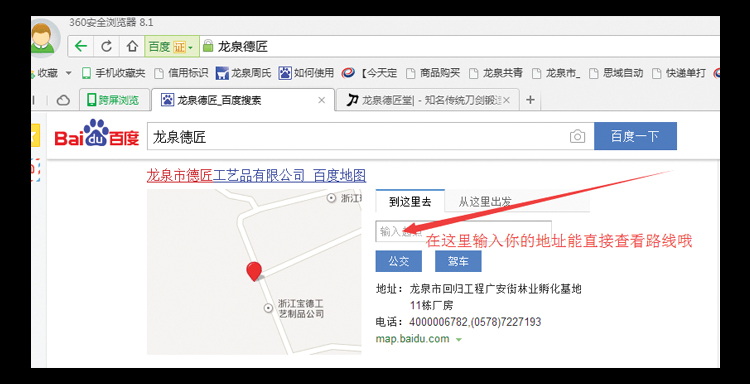Image resolution: width=750 pixels, height=384 pixels.
Task: Open 龙泉周氏 bookmark
Action: click(243, 73)
